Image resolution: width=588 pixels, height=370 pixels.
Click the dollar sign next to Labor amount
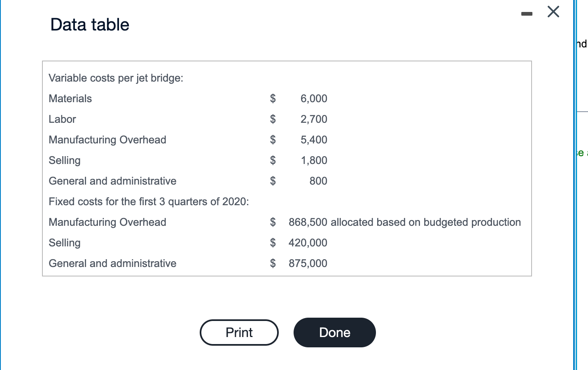coord(272,119)
